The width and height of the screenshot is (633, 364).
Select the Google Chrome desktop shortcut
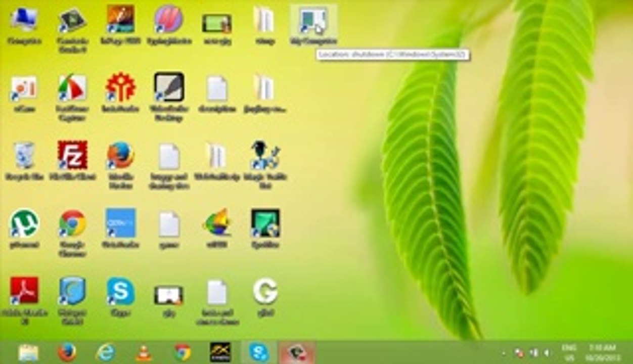coord(72,223)
